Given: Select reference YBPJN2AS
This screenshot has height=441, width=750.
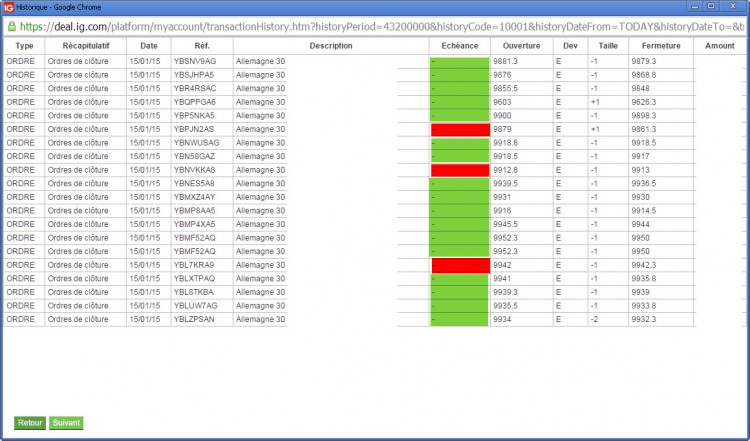Looking at the screenshot, I should point(194,129).
